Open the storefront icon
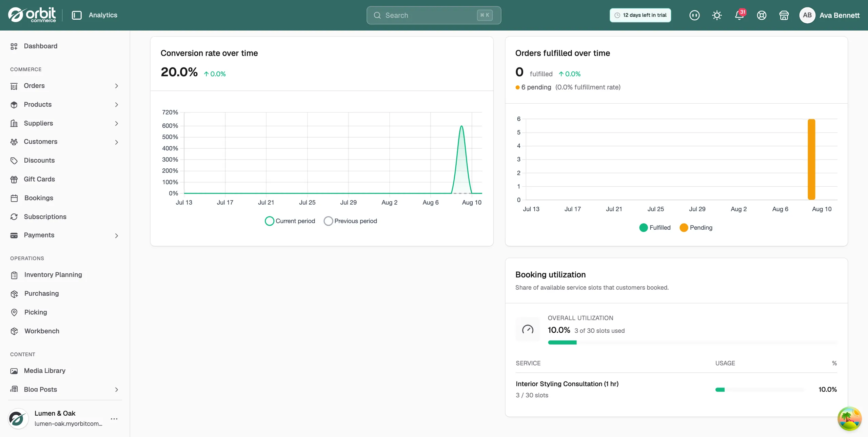This screenshot has height=437, width=868. pos(784,15)
